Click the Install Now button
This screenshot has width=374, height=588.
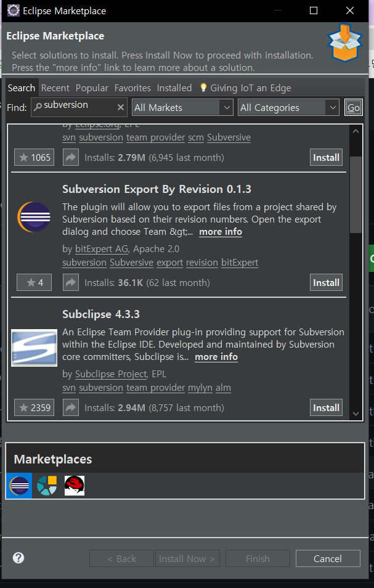187,558
